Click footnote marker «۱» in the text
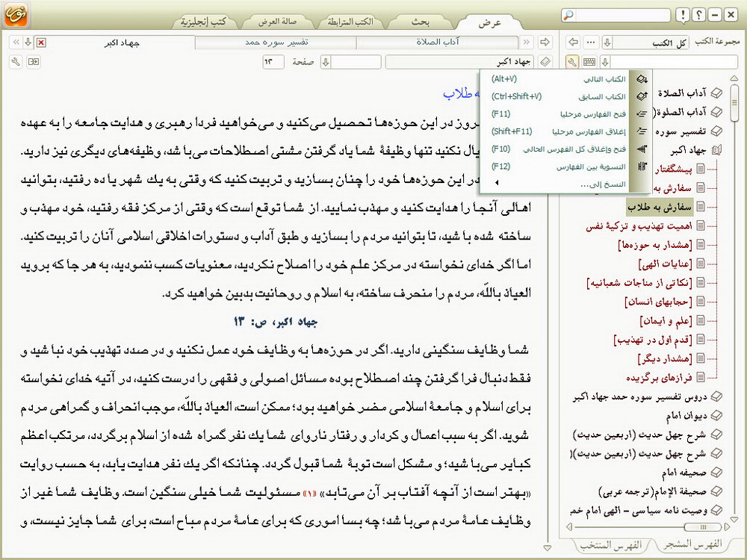The image size is (747, 560). point(310,494)
